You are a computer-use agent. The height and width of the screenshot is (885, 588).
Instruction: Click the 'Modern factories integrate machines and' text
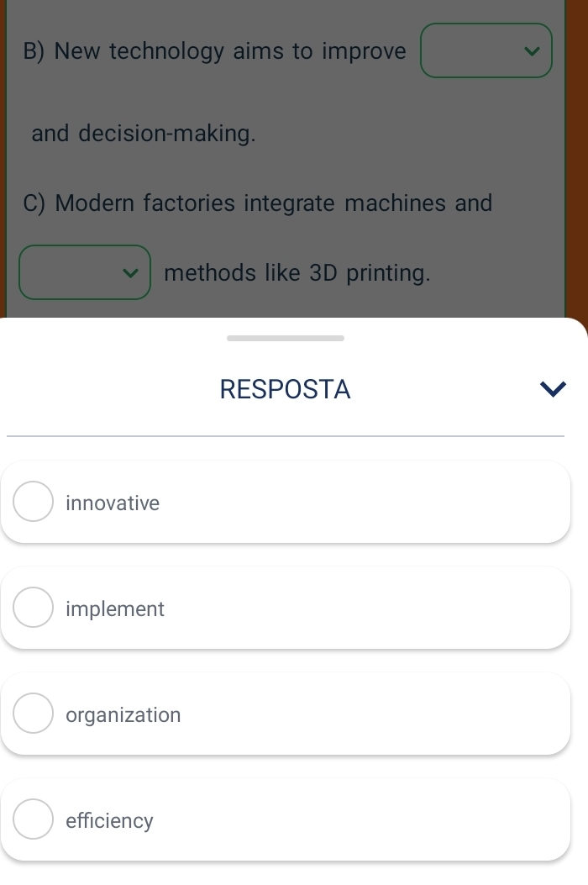point(258,203)
